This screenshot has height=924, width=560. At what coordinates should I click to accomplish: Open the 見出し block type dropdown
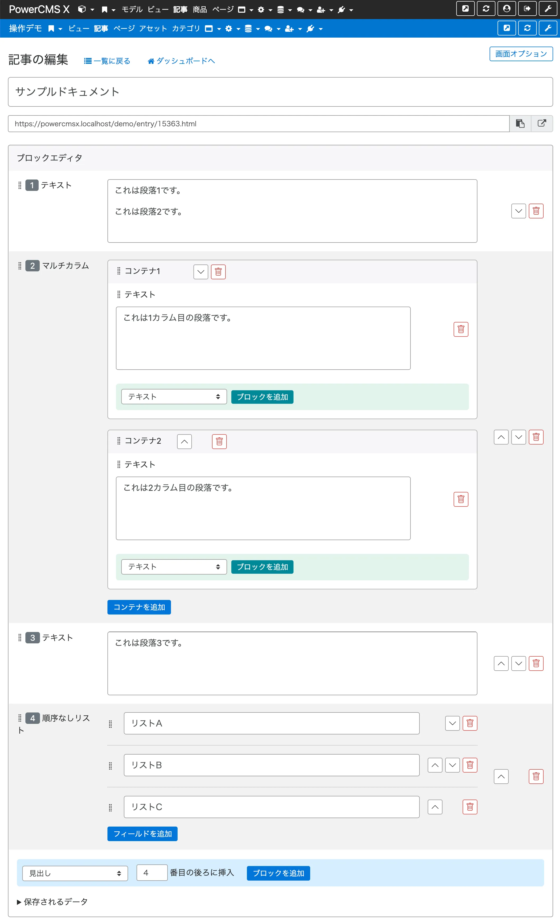click(75, 873)
